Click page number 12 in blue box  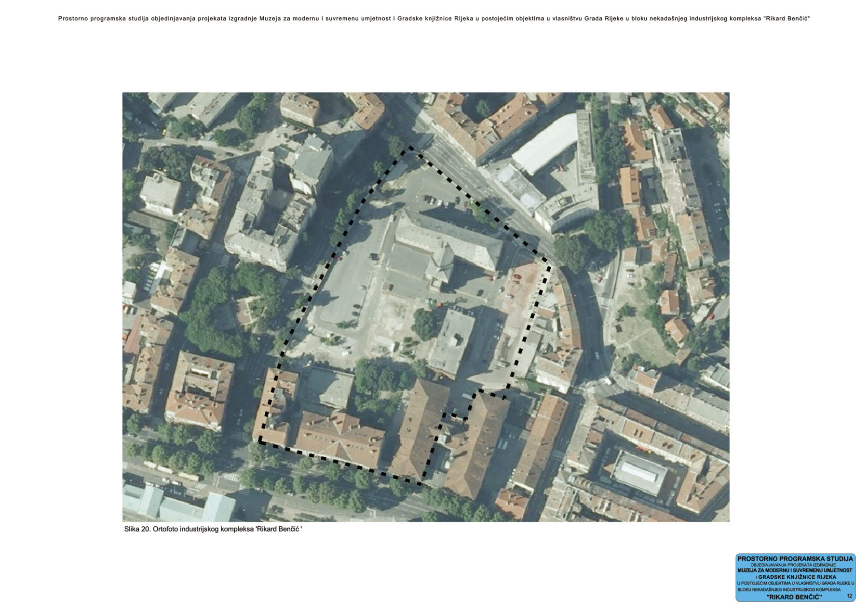[849, 596]
